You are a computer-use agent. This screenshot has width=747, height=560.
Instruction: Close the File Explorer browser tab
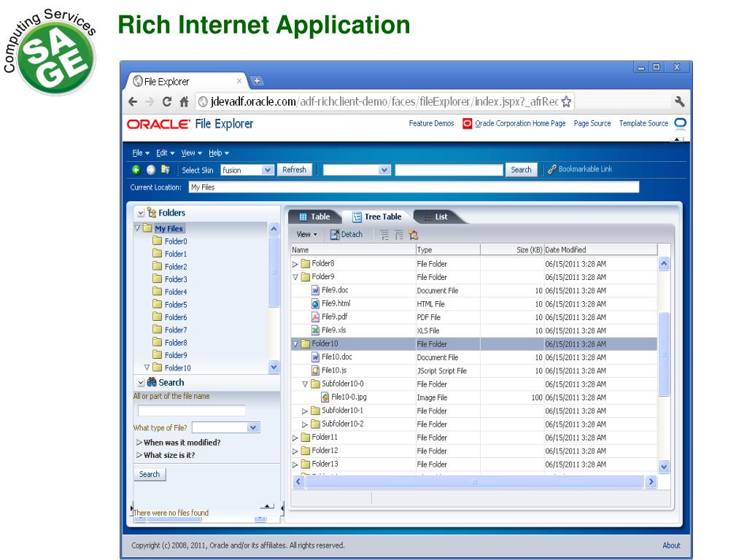pyautogui.click(x=239, y=81)
